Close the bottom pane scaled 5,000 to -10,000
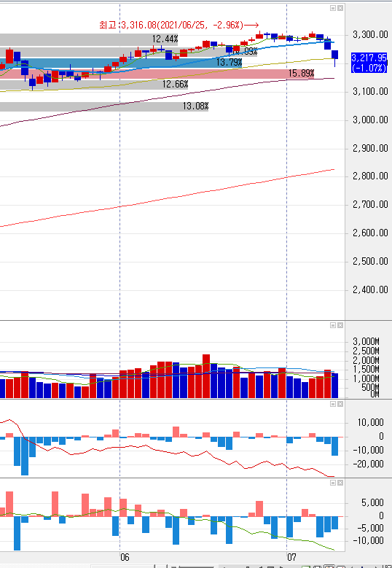This screenshot has width=392, height=568. click(340, 483)
